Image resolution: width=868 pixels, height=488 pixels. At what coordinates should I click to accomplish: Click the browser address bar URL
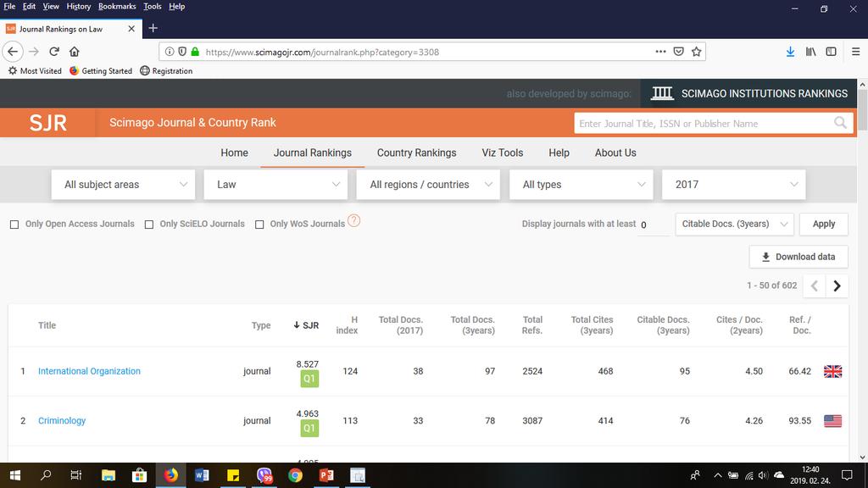click(322, 52)
